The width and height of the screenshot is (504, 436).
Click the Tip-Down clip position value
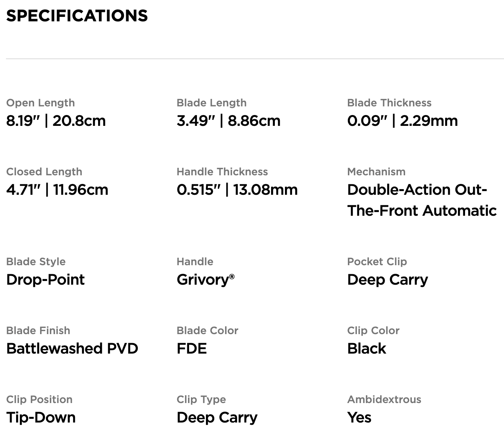[41, 418]
